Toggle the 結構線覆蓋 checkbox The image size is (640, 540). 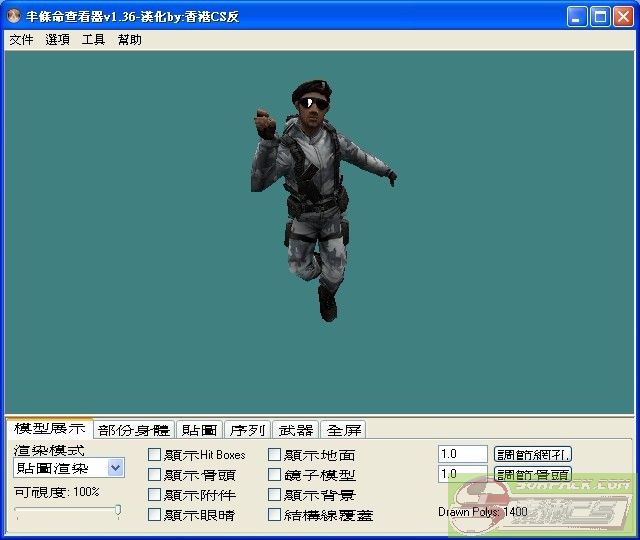point(275,515)
